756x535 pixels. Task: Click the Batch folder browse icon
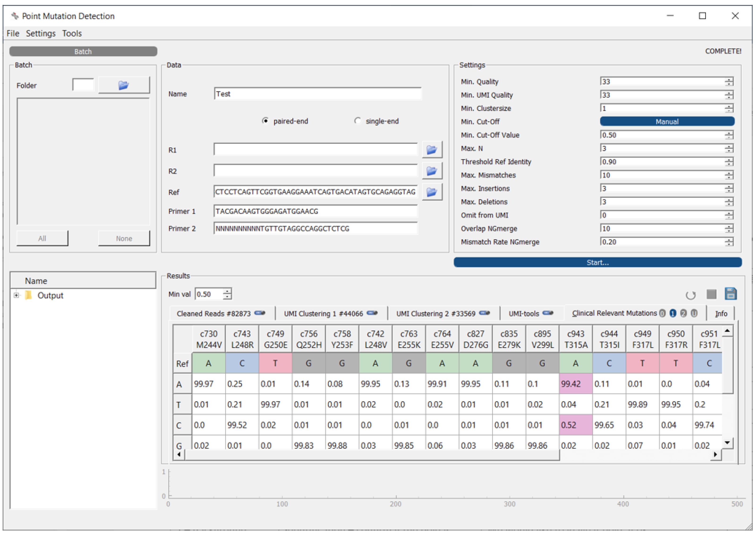(124, 85)
